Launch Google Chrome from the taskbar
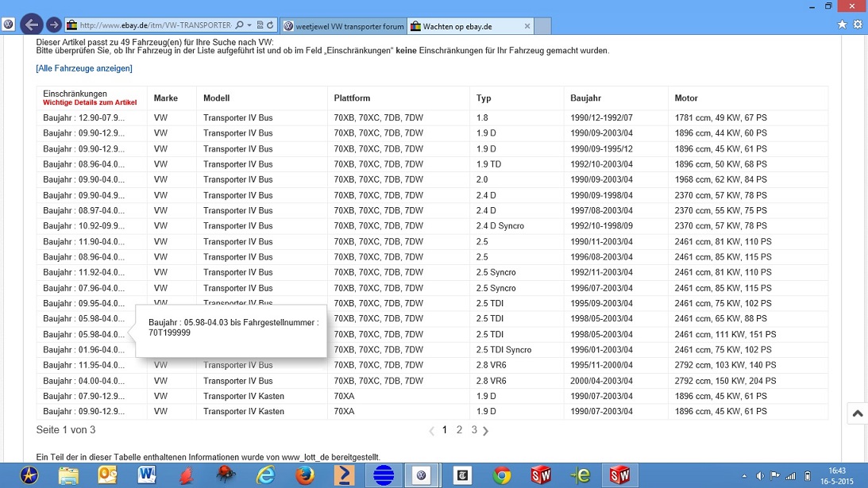 (x=502, y=475)
